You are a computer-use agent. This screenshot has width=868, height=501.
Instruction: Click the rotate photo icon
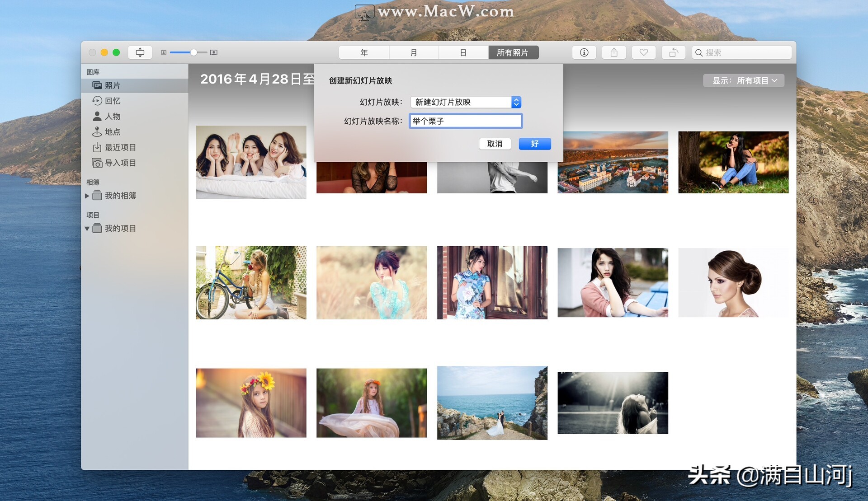tap(674, 52)
